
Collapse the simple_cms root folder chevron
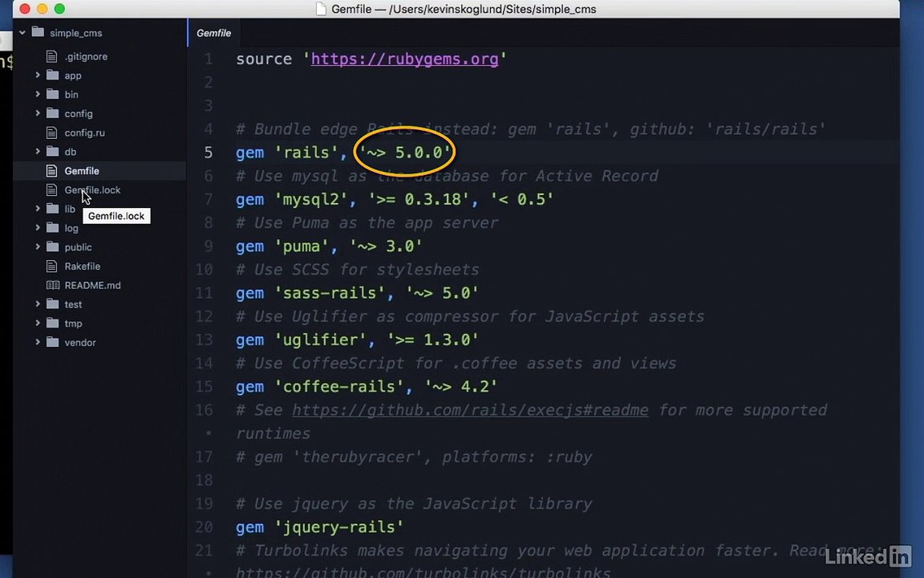click(x=22, y=32)
